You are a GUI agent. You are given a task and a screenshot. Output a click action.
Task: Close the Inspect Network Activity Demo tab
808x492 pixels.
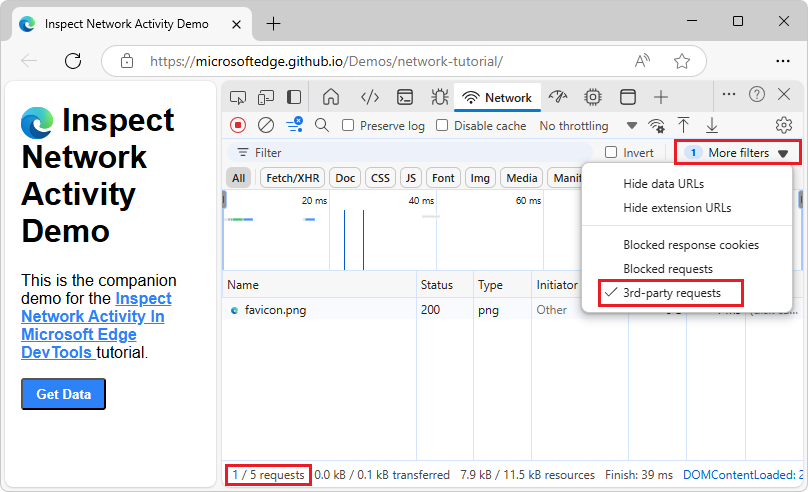237,24
